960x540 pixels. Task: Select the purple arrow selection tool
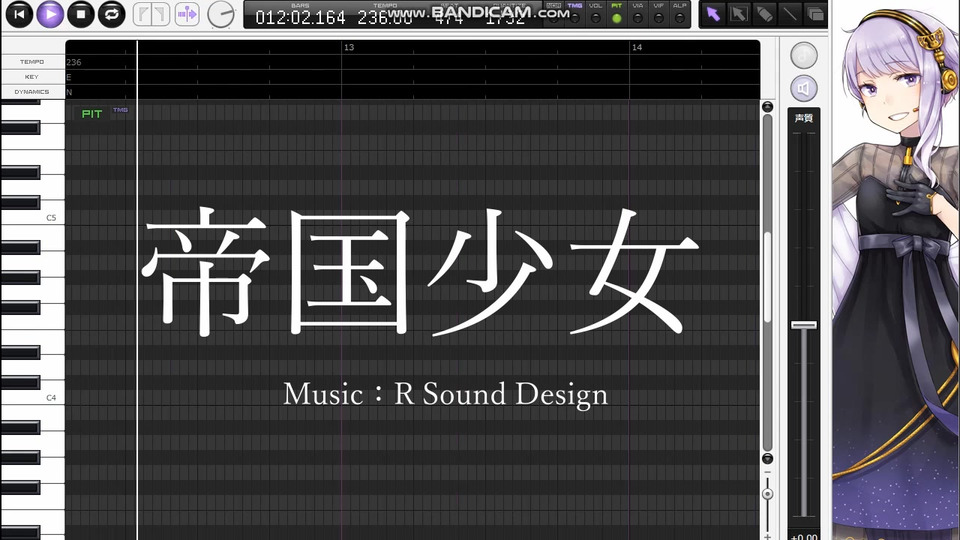(713, 14)
